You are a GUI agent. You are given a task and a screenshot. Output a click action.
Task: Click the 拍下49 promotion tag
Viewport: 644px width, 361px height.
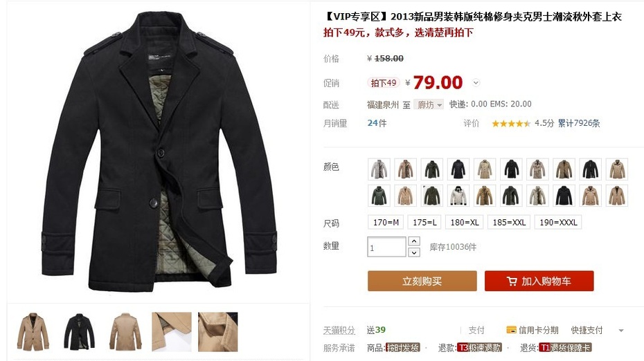pos(383,83)
